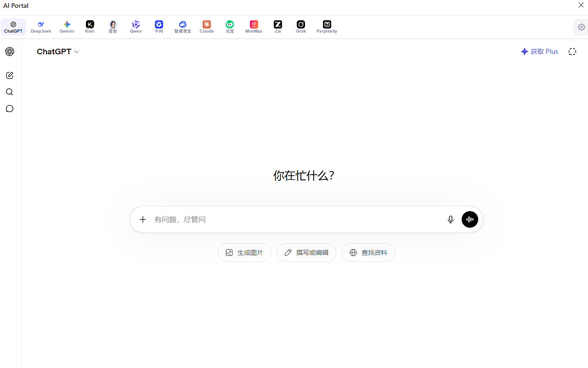Viewport: 588px width, 368px height.
Task: Choose the 生成图片 suggestion
Action: coord(244,253)
